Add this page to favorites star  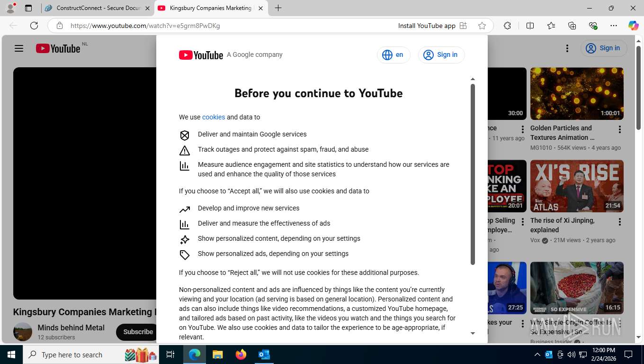click(482, 26)
